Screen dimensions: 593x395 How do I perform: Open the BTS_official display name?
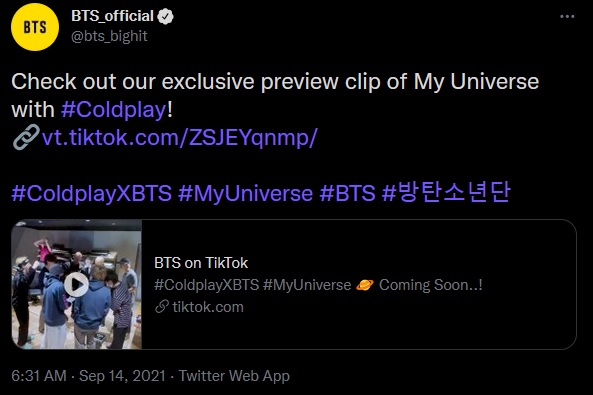pyautogui.click(x=112, y=16)
